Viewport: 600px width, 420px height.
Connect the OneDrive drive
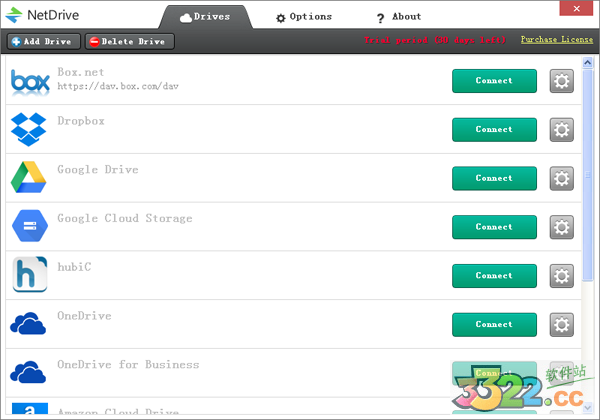pyautogui.click(x=494, y=325)
